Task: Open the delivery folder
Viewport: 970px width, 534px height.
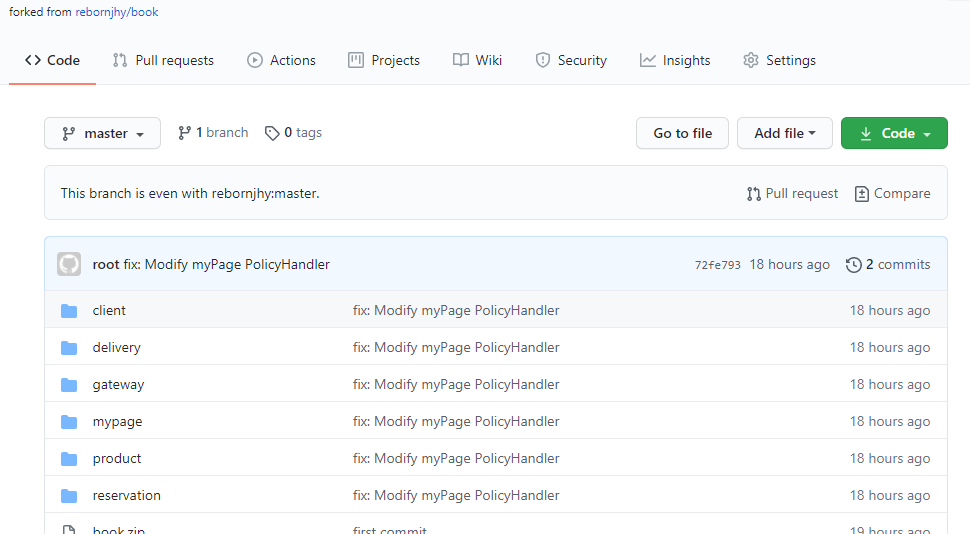Action: click(x=116, y=347)
